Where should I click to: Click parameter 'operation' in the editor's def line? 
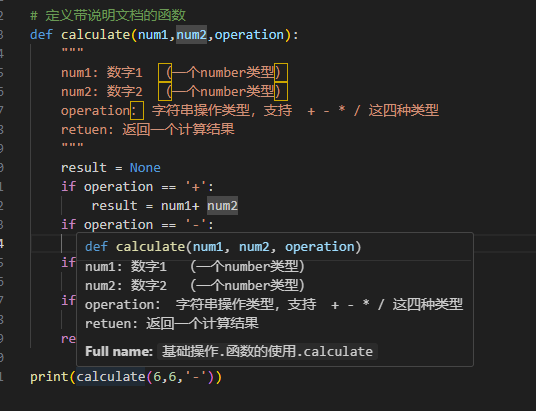click(249, 35)
